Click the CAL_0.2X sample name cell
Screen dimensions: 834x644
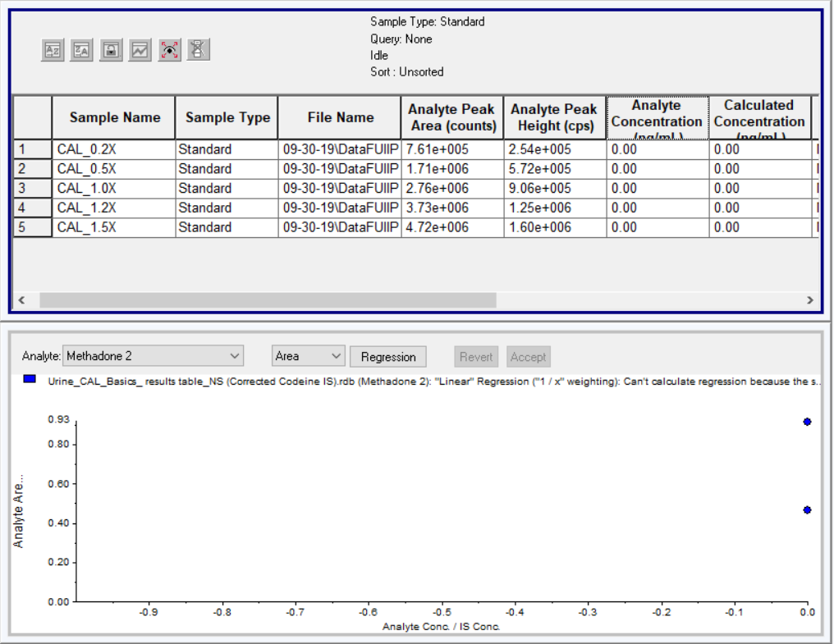(x=114, y=149)
